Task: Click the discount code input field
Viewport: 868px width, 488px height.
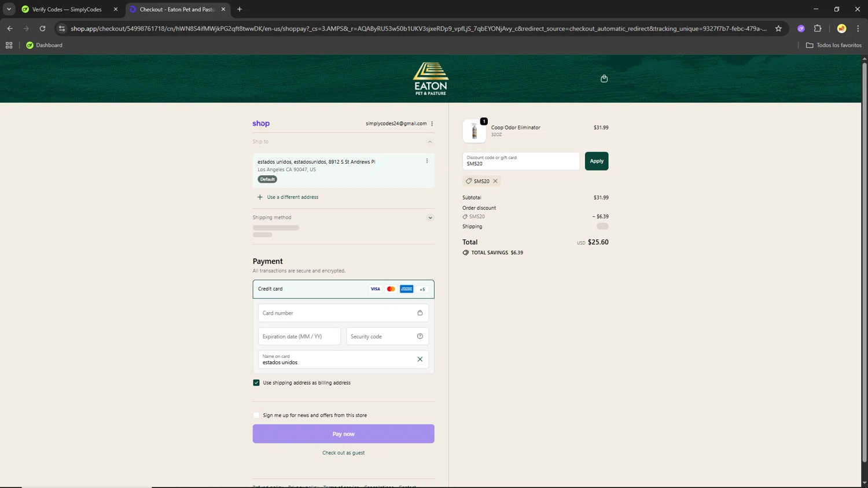Action: pyautogui.click(x=521, y=161)
